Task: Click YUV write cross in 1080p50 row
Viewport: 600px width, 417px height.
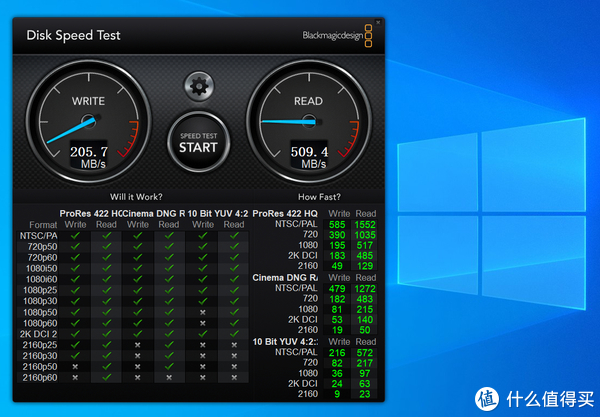Action: (203, 312)
